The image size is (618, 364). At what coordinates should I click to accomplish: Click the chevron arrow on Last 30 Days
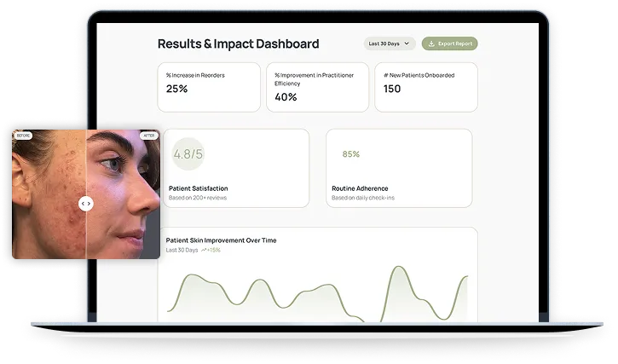406,43
